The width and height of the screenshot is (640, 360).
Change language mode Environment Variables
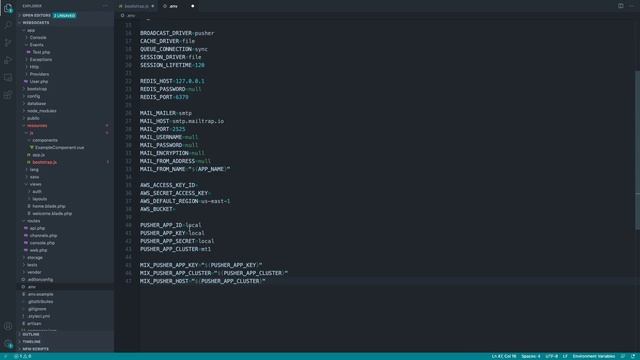coord(593,356)
